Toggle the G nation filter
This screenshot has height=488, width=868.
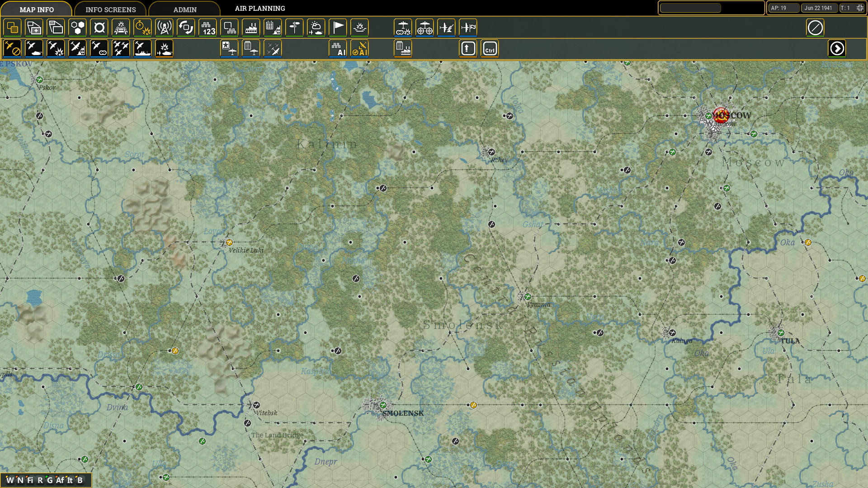(50, 480)
